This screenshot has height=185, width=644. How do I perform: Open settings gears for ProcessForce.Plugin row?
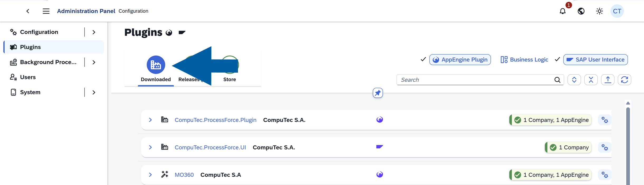click(605, 120)
